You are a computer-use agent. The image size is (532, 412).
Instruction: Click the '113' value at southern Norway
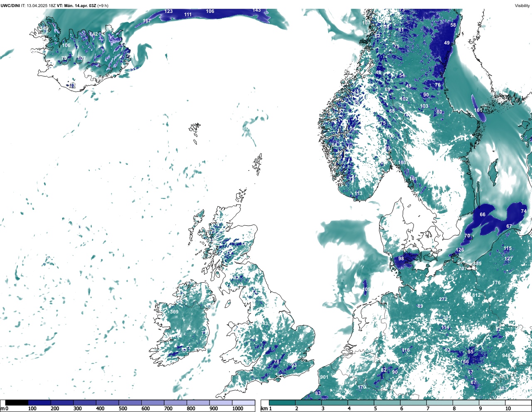coord(358,193)
